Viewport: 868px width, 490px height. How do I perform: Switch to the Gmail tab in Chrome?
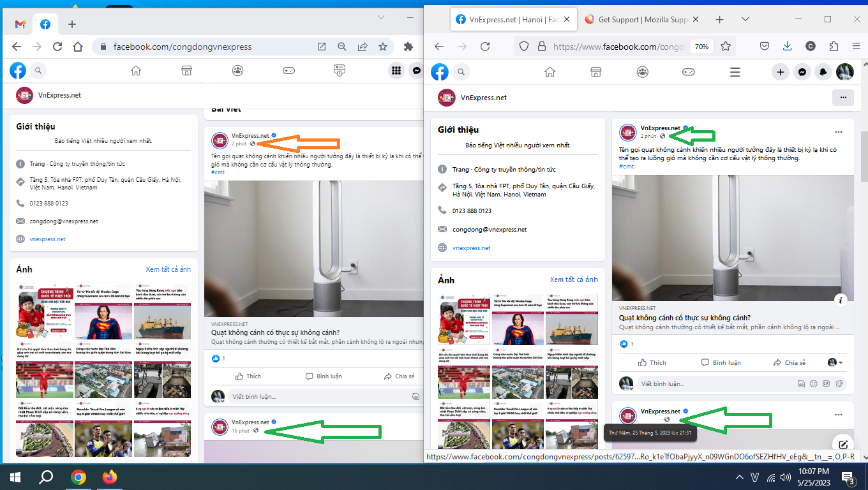[x=20, y=24]
